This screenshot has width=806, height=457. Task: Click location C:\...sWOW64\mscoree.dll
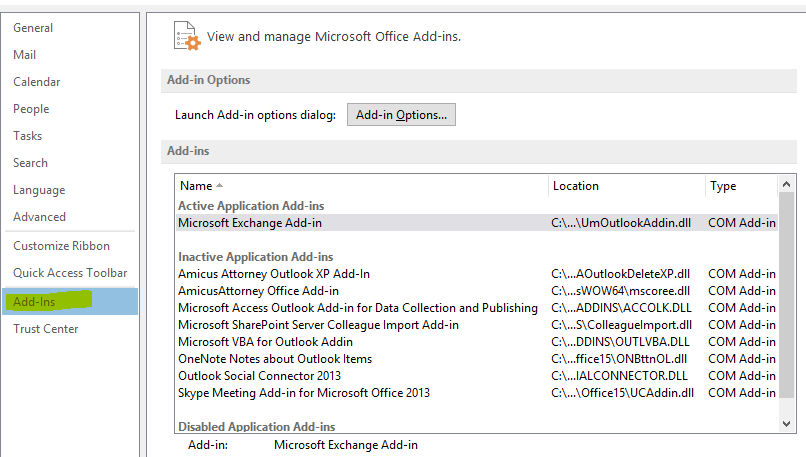[x=620, y=291]
